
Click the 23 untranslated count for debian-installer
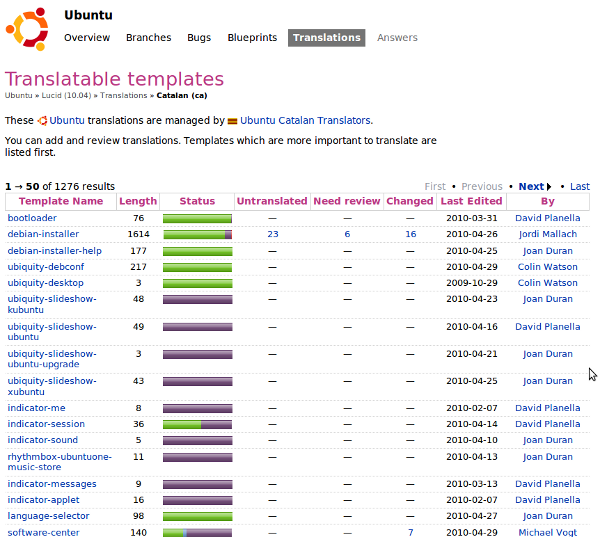pos(273,234)
